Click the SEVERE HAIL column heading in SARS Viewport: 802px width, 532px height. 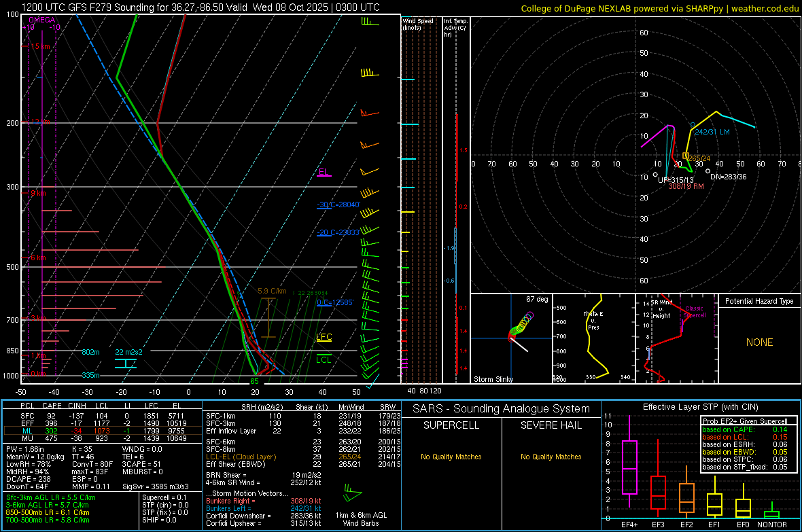click(x=551, y=425)
